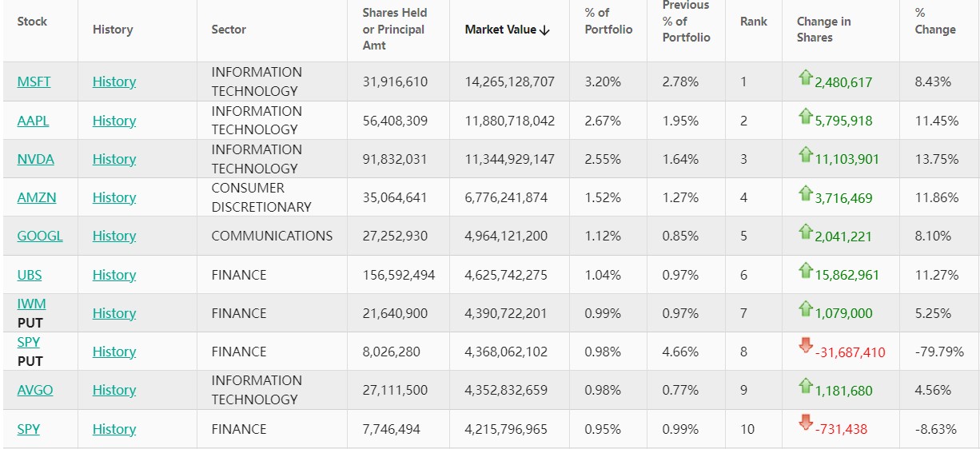980x449 pixels.
Task: Open History link in AVGO row
Action: [x=114, y=390]
